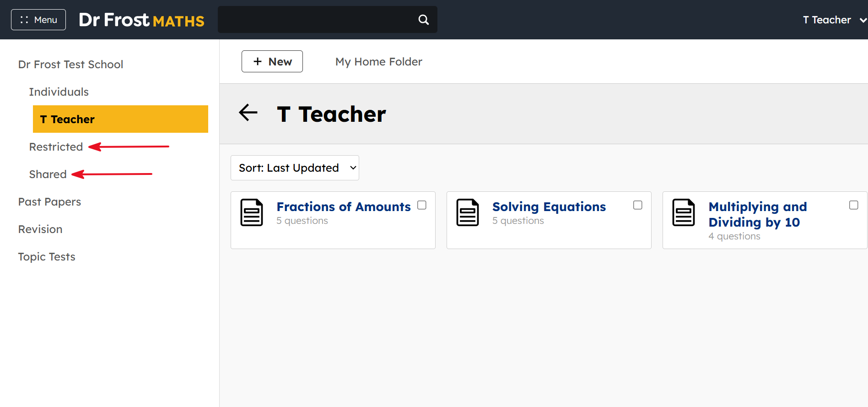Click the search magnifier icon
The width and height of the screenshot is (868, 407).
click(424, 20)
